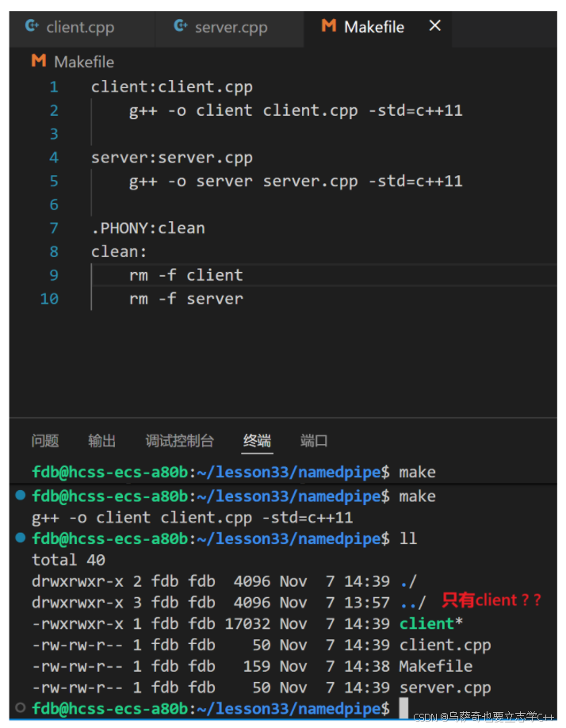
Task: Place cursor on 'client:client.cpp' line
Action: tap(172, 87)
